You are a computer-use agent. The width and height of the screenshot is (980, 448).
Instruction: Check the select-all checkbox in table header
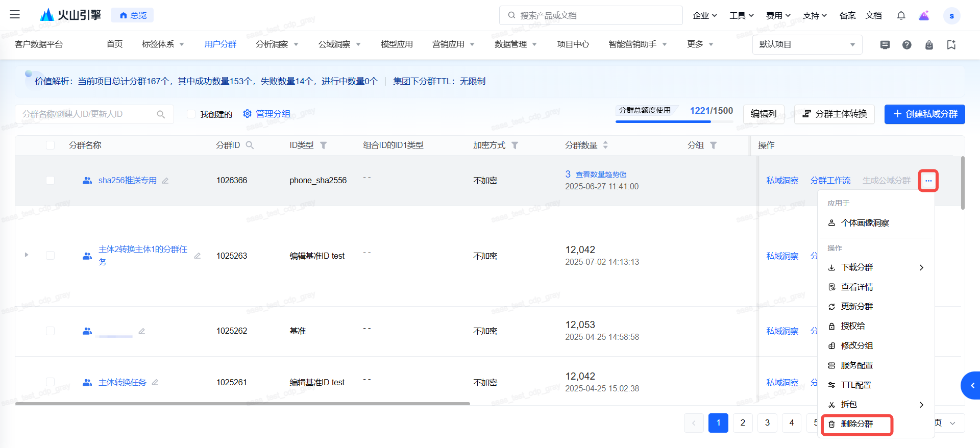pos(50,145)
